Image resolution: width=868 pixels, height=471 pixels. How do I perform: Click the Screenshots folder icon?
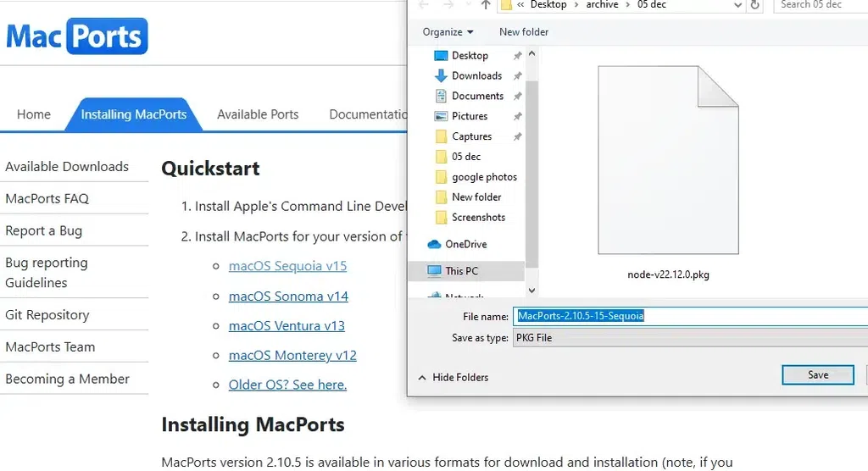coord(441,218)
